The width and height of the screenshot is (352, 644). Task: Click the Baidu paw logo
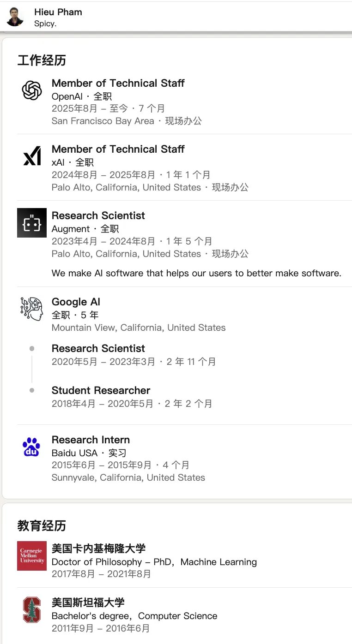tap(32, 447)
